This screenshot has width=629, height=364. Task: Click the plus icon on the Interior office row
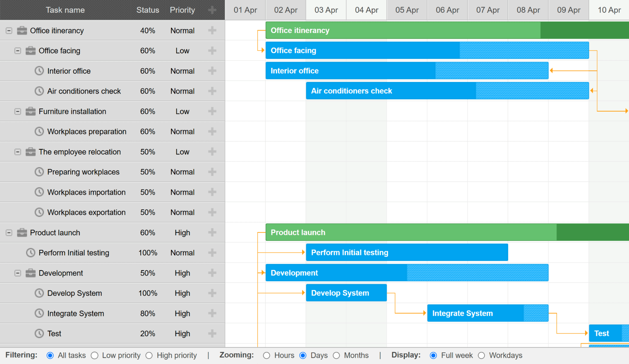(x=212, y=71)
